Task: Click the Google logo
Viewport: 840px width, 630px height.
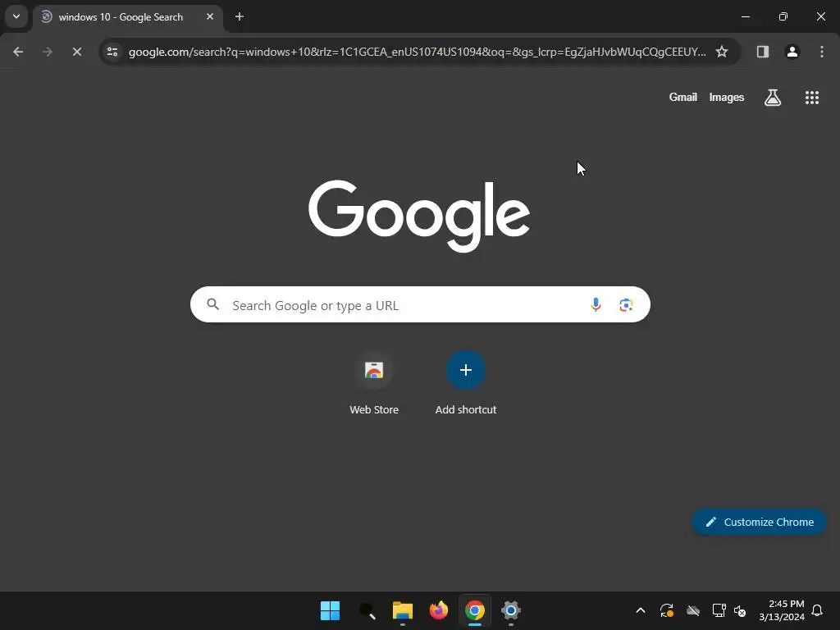Action: (x=419, y=216)
